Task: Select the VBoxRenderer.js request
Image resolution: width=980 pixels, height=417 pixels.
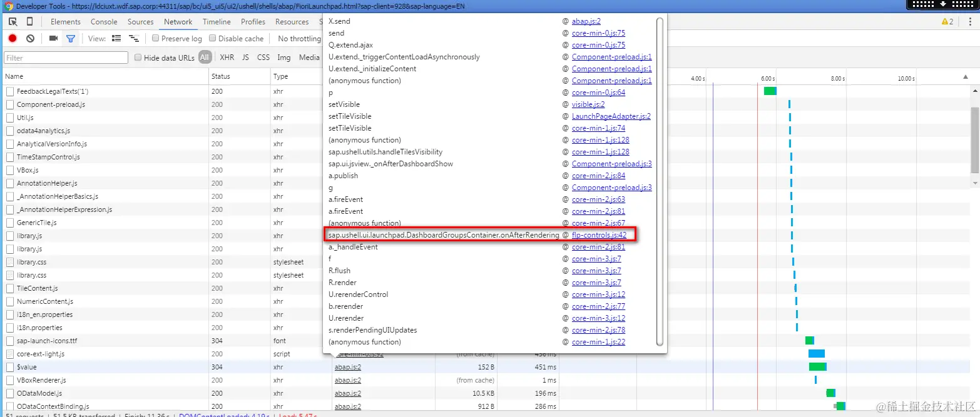Action: pyautogui.click(x=41, y=380)
